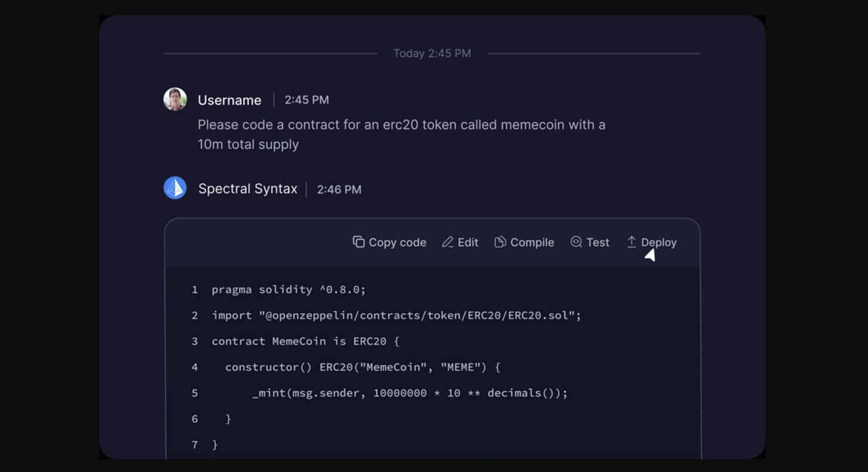Click the 2:46 PM reply timestamp
The width and height of the screenshot is (868, 472).
[x=339, y=190]
